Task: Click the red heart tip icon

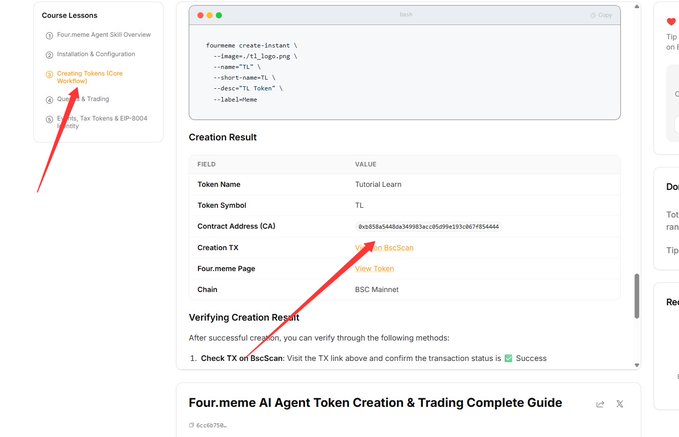Action: [671, 21]
